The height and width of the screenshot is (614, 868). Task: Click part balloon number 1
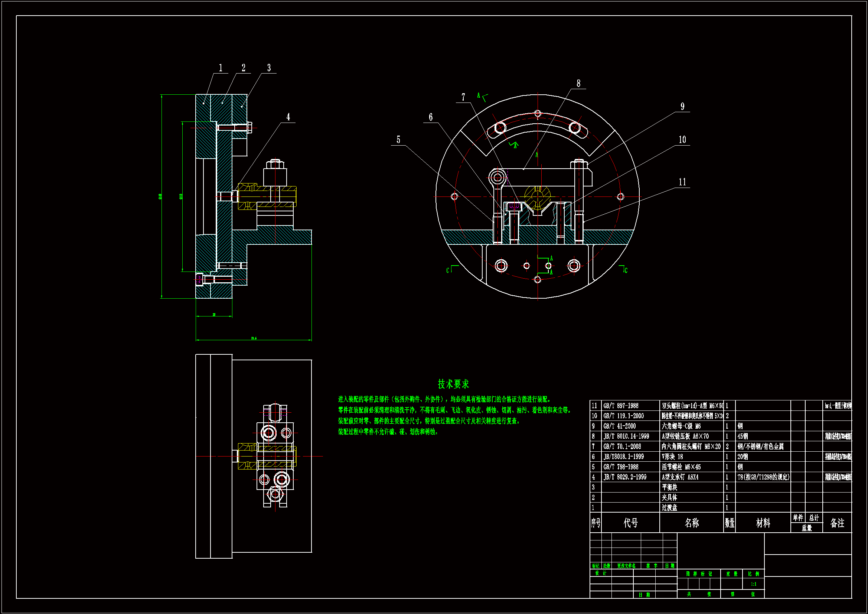[x=221, y=68]
